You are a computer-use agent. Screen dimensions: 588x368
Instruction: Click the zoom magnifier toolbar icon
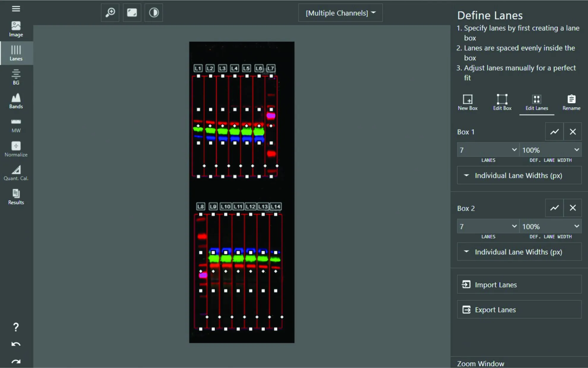110,13
